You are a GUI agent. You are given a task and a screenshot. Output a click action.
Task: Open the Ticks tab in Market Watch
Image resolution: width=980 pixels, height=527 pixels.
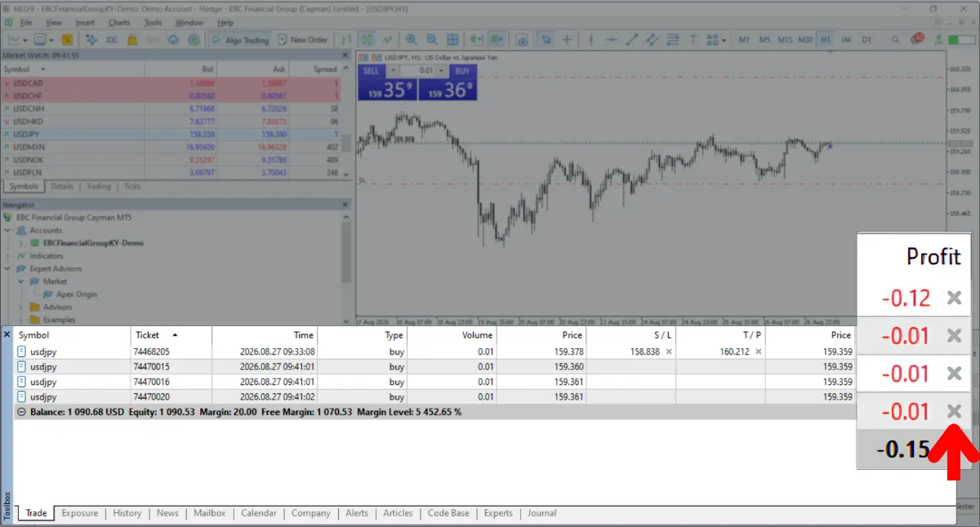click(x=131, y=186)
